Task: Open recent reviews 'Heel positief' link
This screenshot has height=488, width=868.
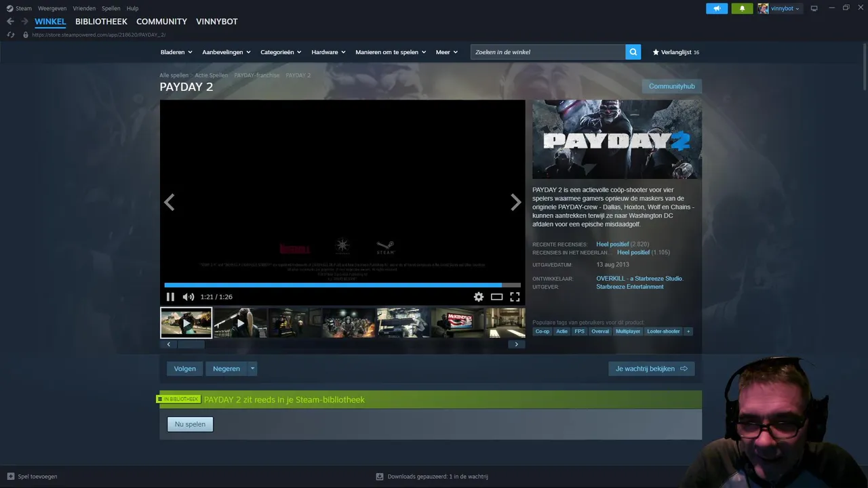Action: click(612, 244)
